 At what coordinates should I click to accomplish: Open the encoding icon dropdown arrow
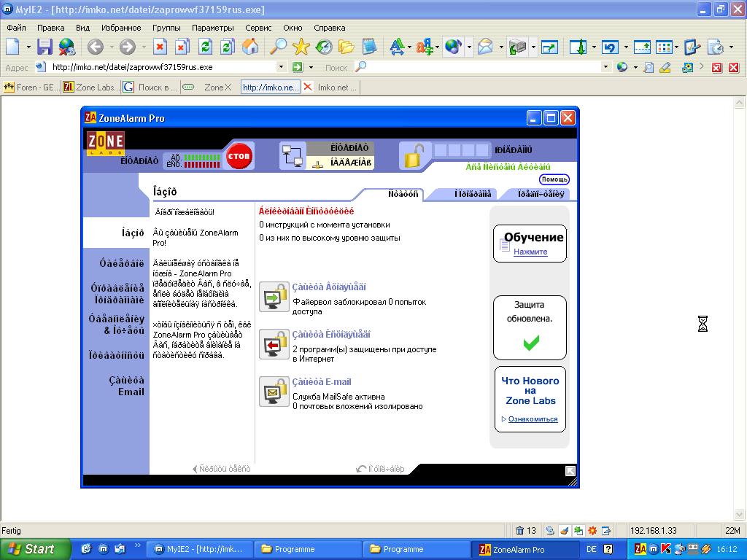(438, 47)
